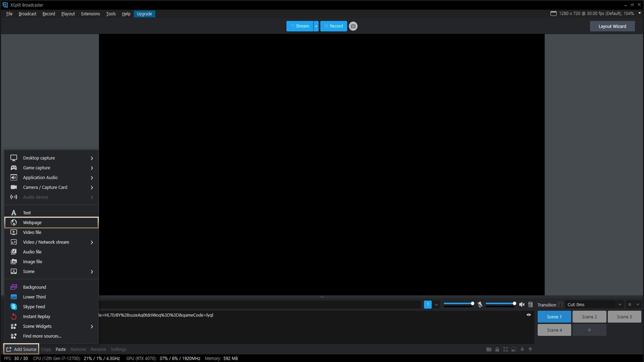Adjust the microphone volume slider
This screenshot has width=644, height=362.
(459, 304)
